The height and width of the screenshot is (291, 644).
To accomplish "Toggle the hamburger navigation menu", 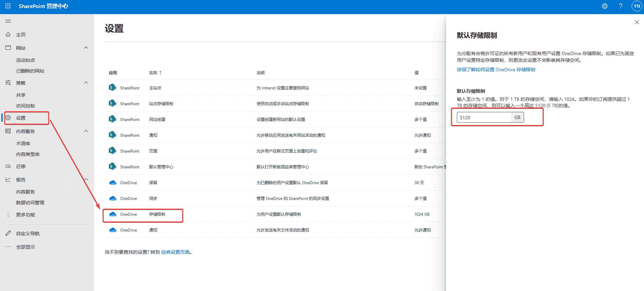I will [x=8, y=21].
